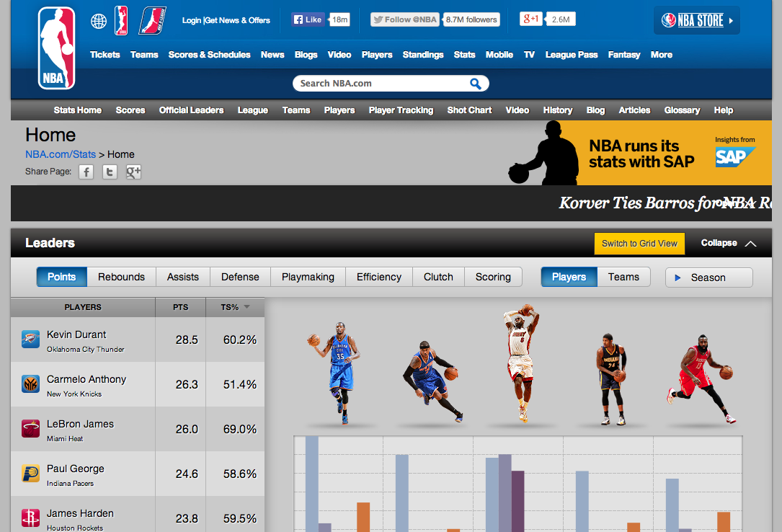Select the Playmaking leaders tab
The width and height of the screenshot is (782, 532).
308,278
